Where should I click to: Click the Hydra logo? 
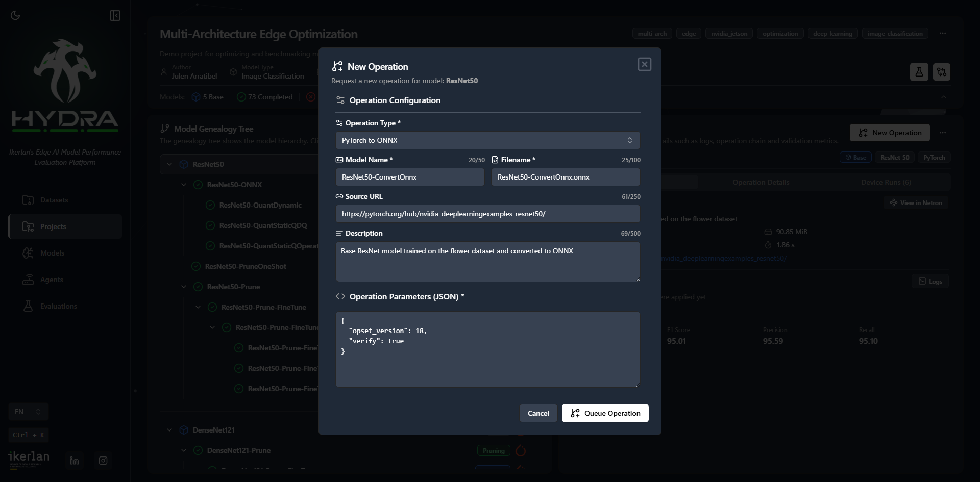[x=65, y=85]
